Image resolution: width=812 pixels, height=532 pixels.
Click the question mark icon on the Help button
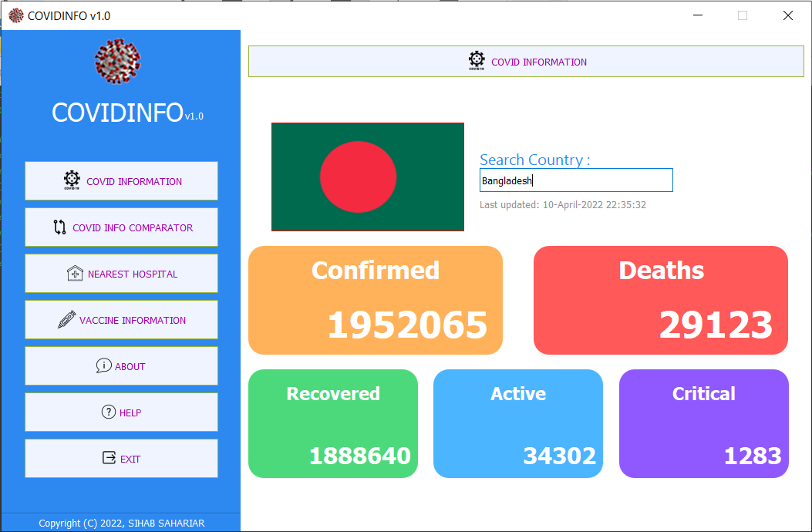pos(108,412)
